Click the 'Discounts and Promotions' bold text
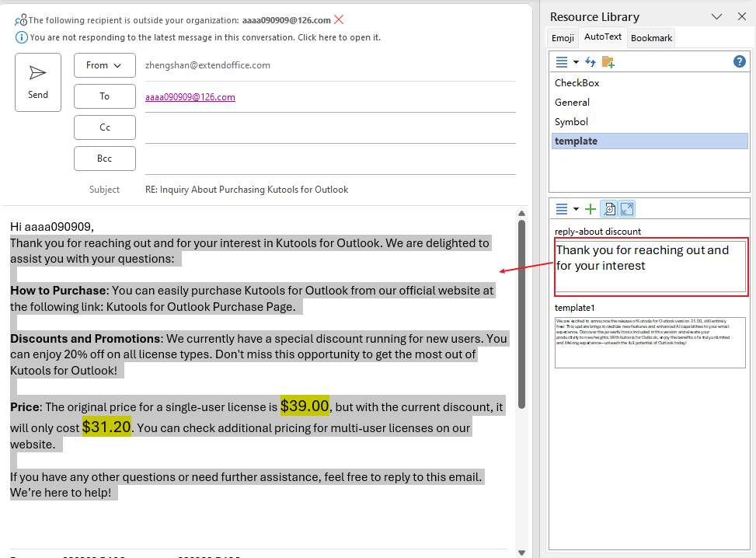Viewport: 756px width, 558px height. [x=85, y=339]
